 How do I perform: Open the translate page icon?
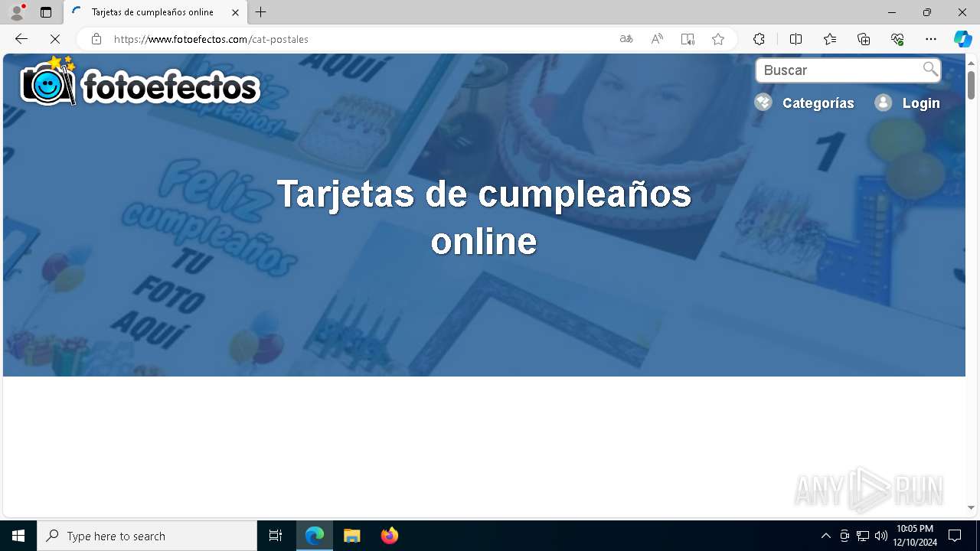pos(626,39)
